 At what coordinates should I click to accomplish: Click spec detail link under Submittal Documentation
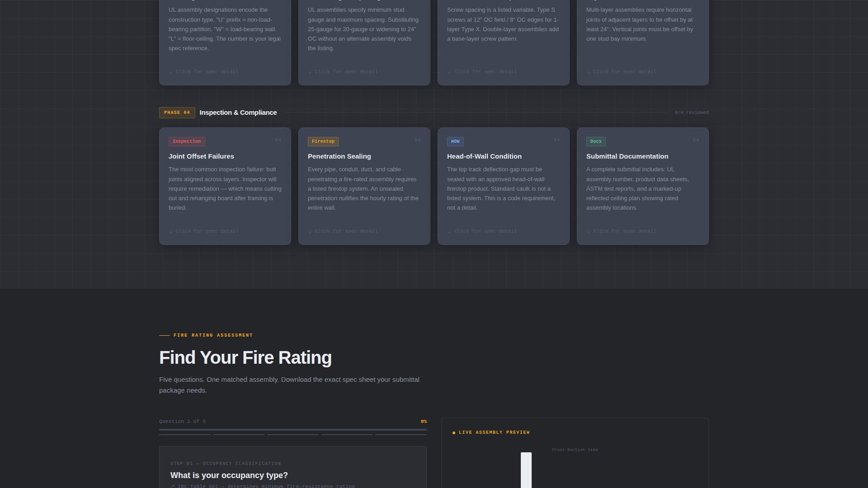point(622,231)
